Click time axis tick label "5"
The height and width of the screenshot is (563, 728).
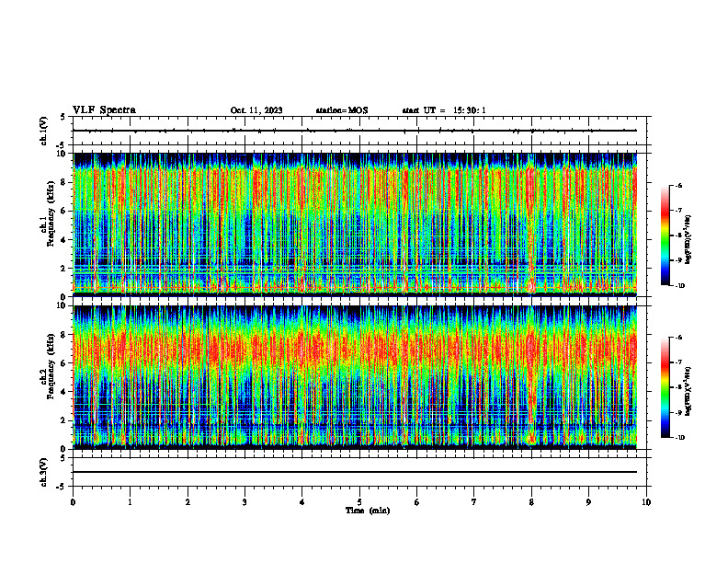[x=359, y=502]
